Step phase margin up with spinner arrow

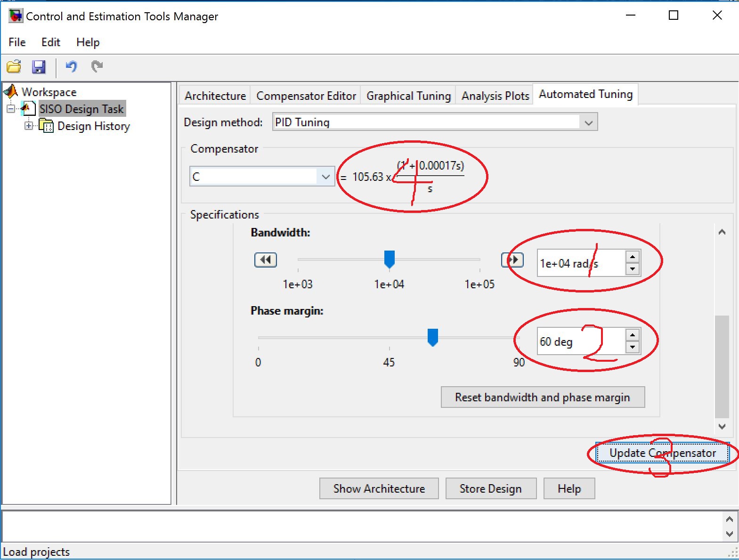point(633,335)
